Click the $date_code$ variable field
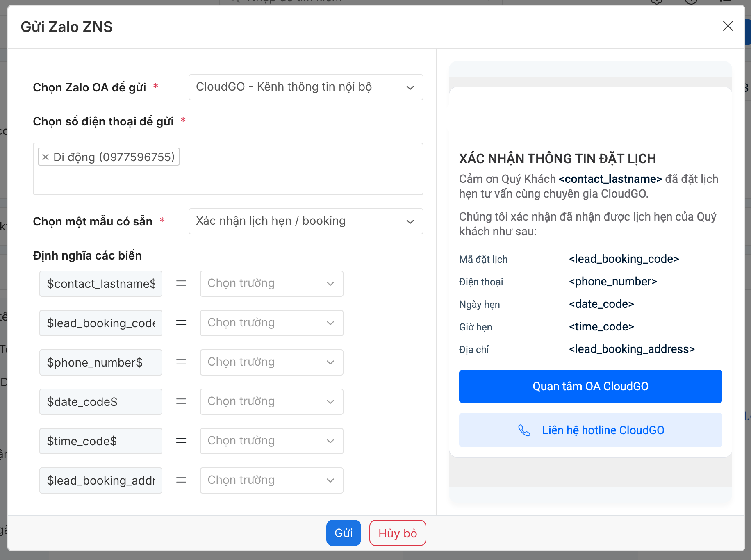 point(101,402)
